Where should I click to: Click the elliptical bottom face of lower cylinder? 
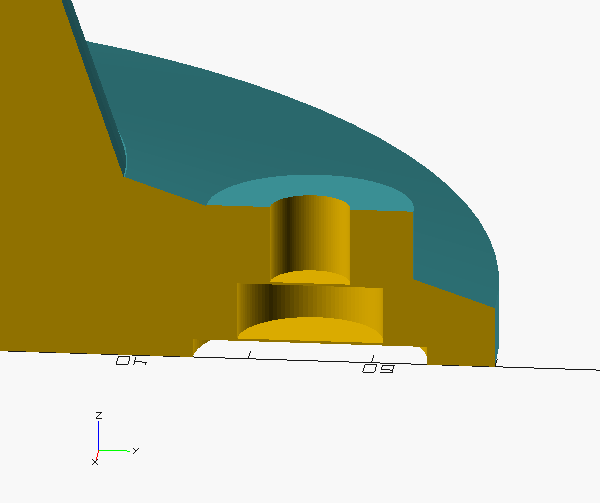point(310,331)
